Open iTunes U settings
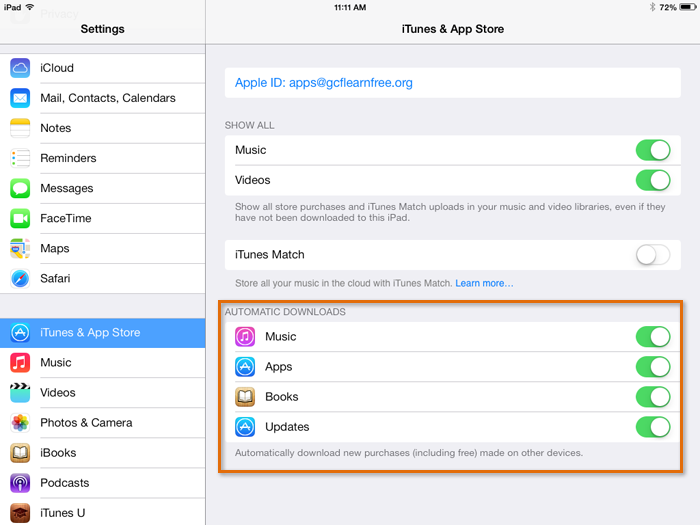Screen dimensions: 700x525 (103, 512)
